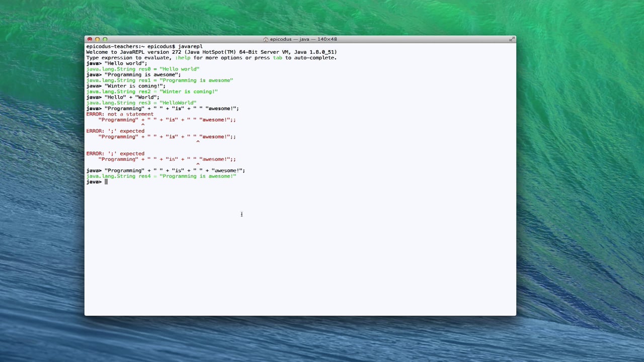Click the res0 = "Hello world" result line

pos(143,69)
